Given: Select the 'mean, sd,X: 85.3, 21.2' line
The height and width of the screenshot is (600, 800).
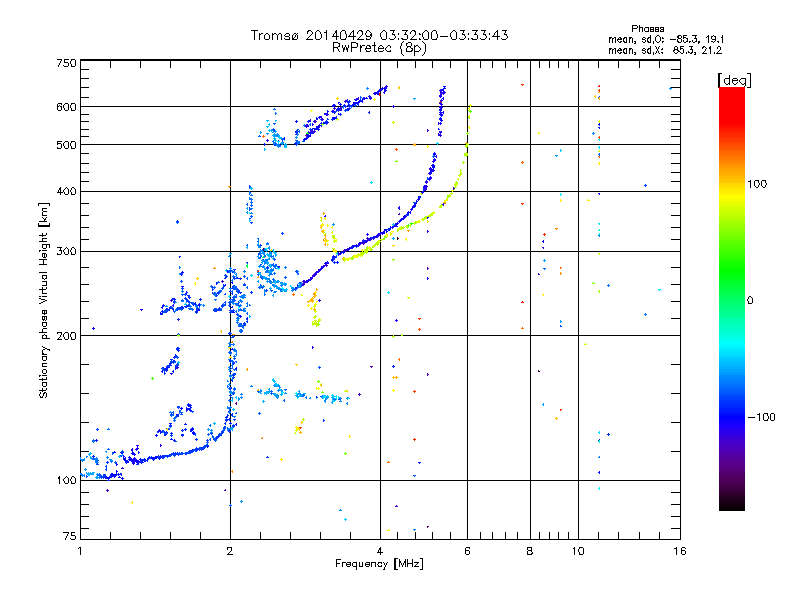Looking at the screenshot, I should tap(665, 50).
